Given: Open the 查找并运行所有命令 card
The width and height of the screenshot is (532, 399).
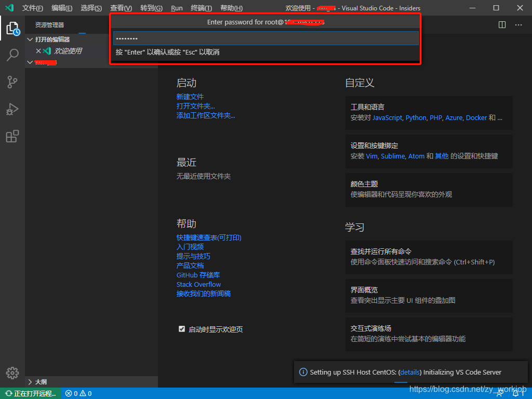Looking at the screenshot, I should [x=429, y=257].
